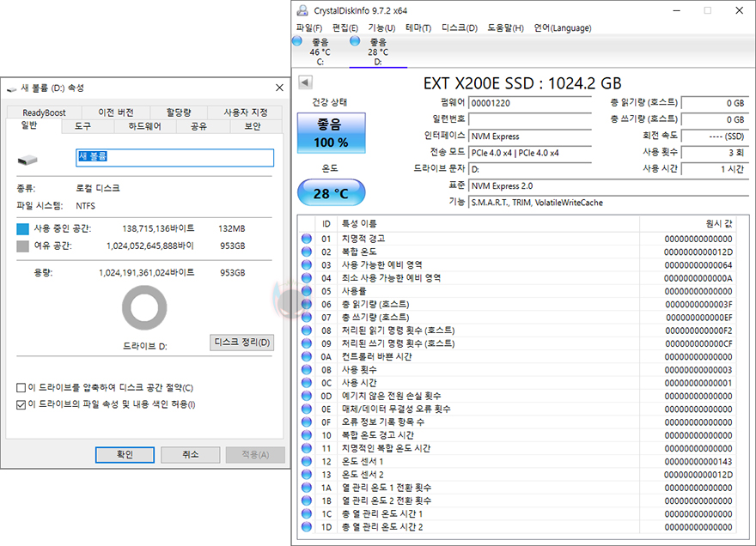Click the status orb for ID 02 복합 온도
This screenshot has width=756, height=546.
pos(307,252)
